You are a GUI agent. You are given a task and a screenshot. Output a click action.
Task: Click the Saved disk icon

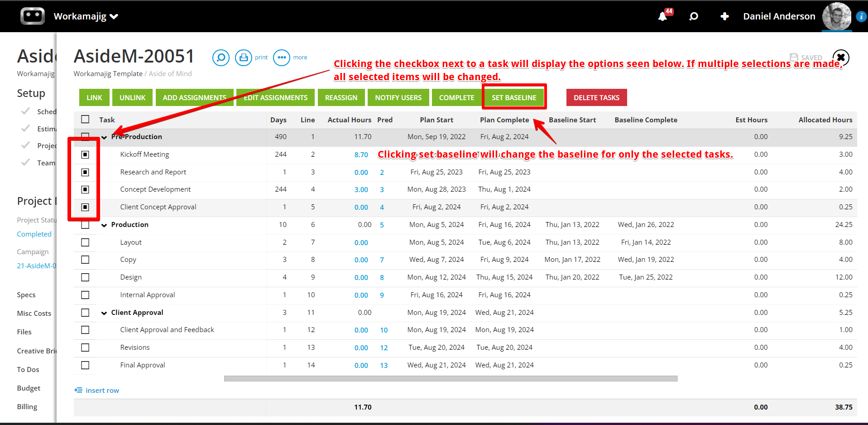(794, 58)
